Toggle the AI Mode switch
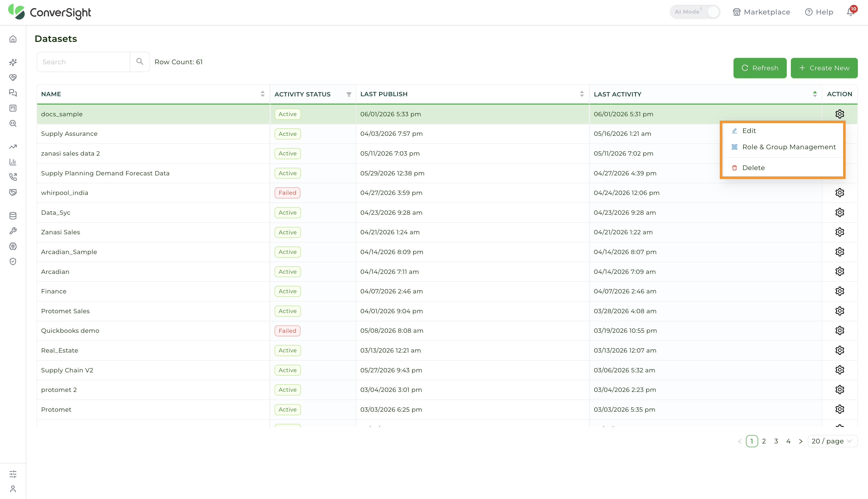The image size is (868, 499). pyautogui.click(x=695, y=12)
